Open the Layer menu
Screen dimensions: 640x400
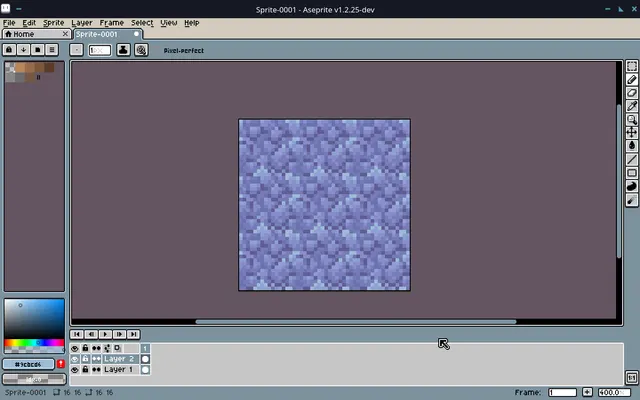tap(82, 23)
